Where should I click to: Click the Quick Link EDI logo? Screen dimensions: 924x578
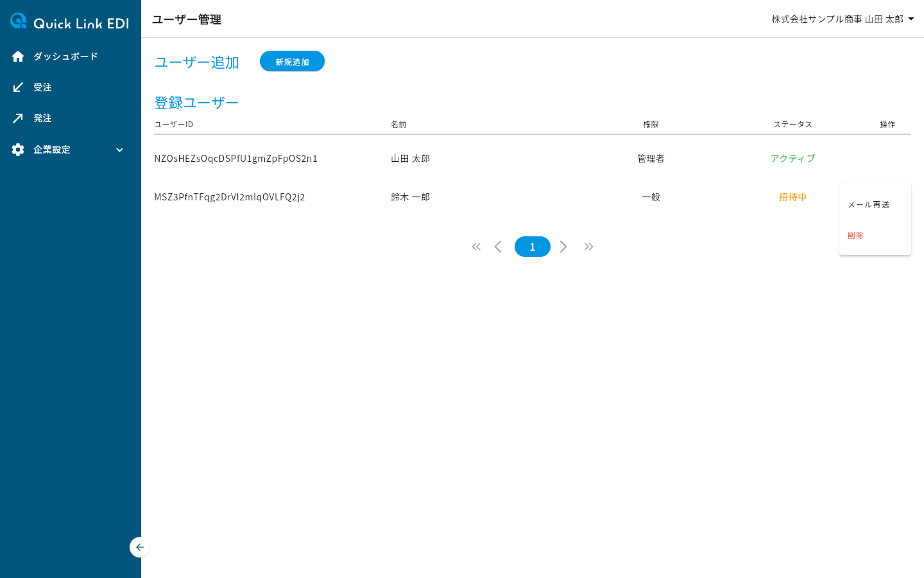[x=69, y=22]
